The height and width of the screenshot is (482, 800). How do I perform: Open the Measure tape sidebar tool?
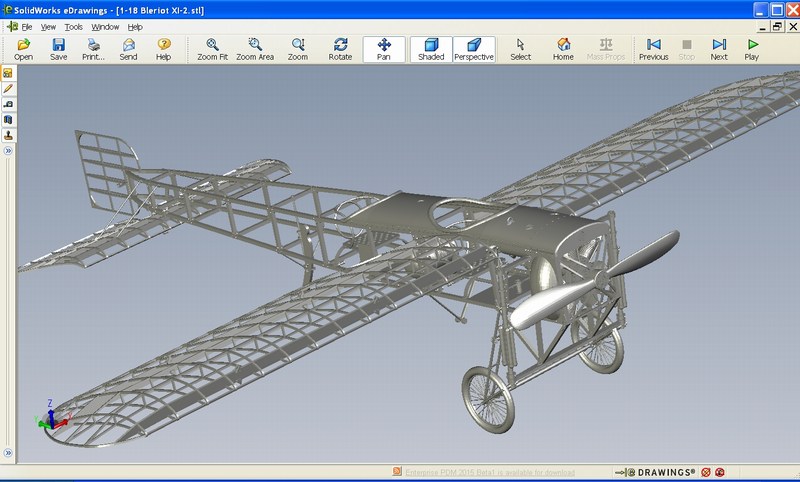[8, 104]
